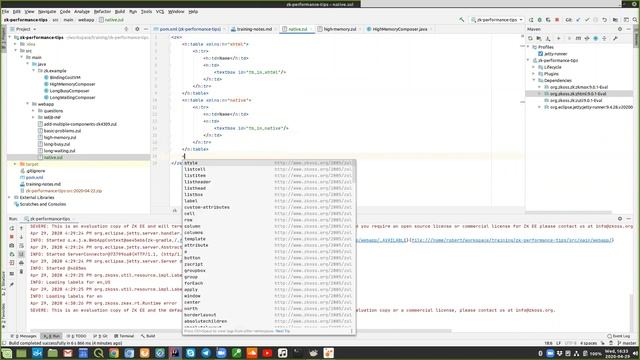This screenshot has width=640, height=360.
Task: Expand External Libraries node
Action: (x=9, y=198)
